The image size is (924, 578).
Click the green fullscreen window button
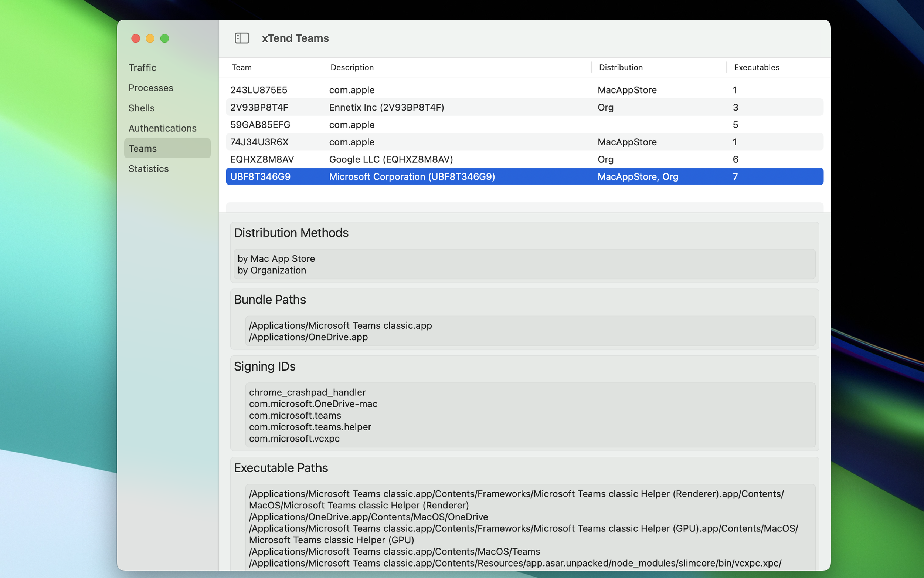point(164,38)
